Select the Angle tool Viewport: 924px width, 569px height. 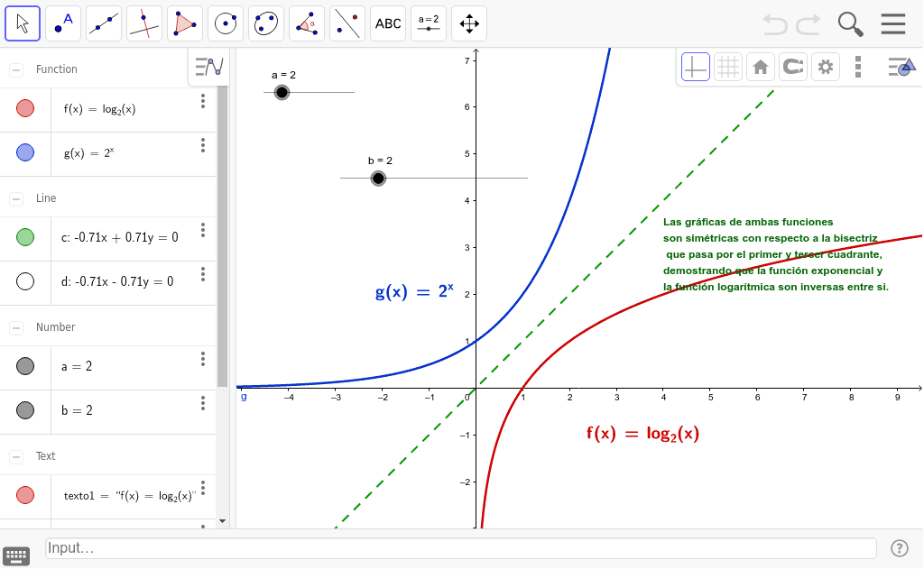pyautogui.click(x=307, y=23)
